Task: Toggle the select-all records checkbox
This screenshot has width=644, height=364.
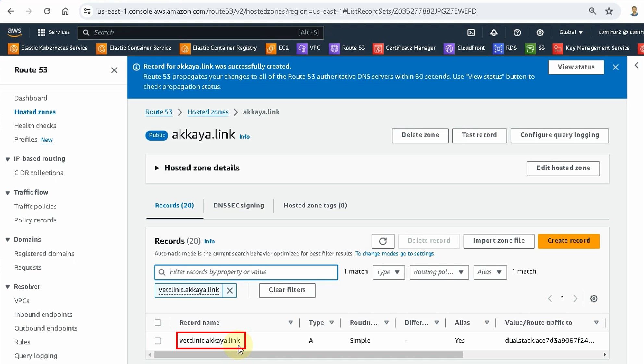Action: (158, 322)
